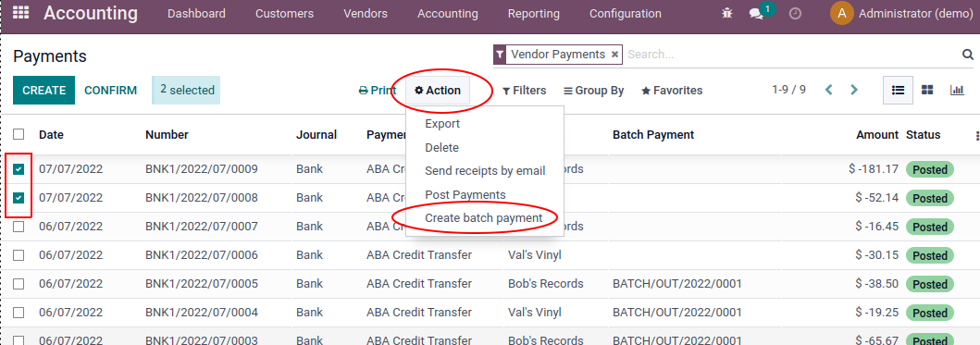Sort by Journal column header
The height and width of the screenshot is (345, 980).
(x=316, y=134)
